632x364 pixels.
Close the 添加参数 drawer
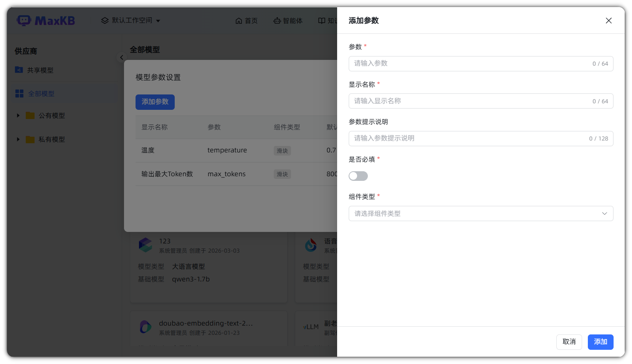pyautogui.click(x=609, y=21)
